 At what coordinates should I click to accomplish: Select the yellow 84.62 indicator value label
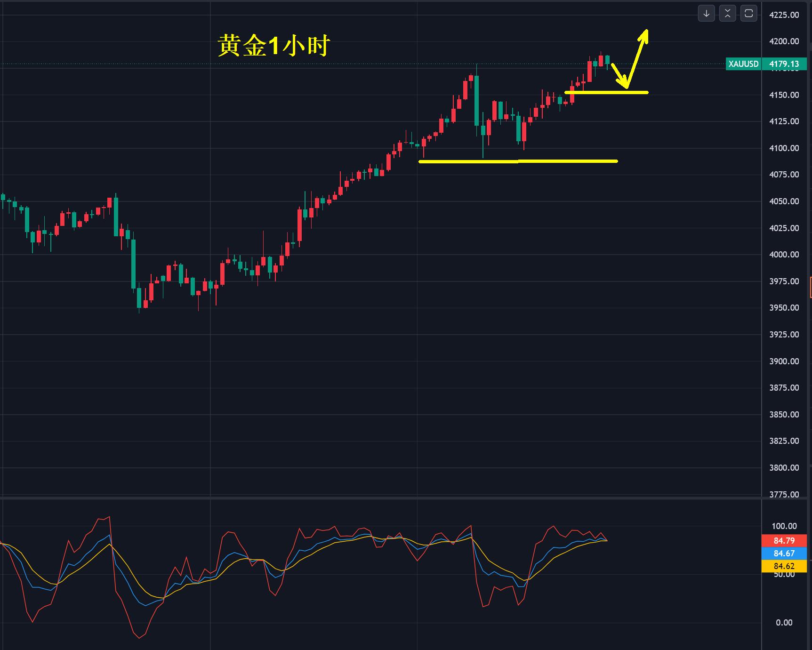[x=784, y=566]
